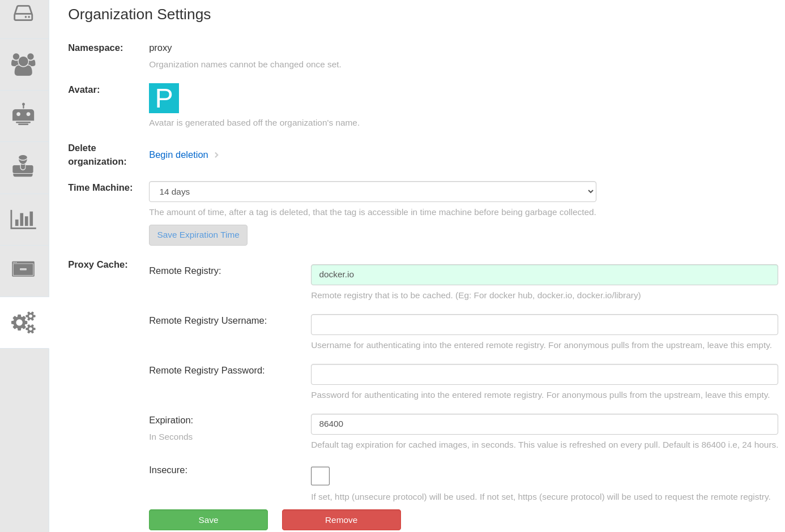This screenshot has width=785, height=532.
Task: Click the teal P organization avatar
Action: 164,98
